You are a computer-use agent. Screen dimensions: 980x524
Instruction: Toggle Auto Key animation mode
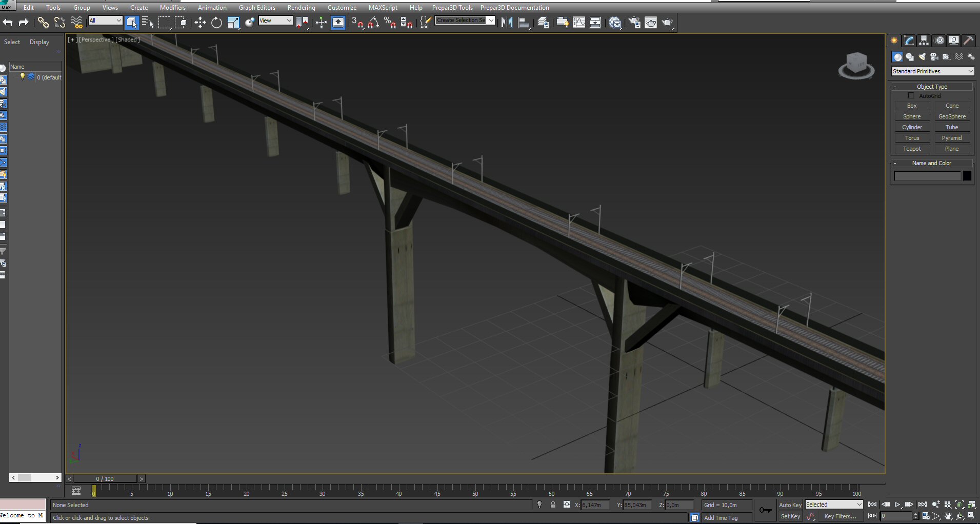(x=790, y=505)
